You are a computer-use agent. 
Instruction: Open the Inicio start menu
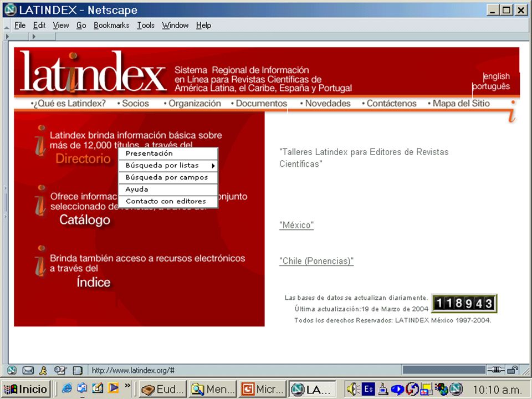click(x=25, y=389)
